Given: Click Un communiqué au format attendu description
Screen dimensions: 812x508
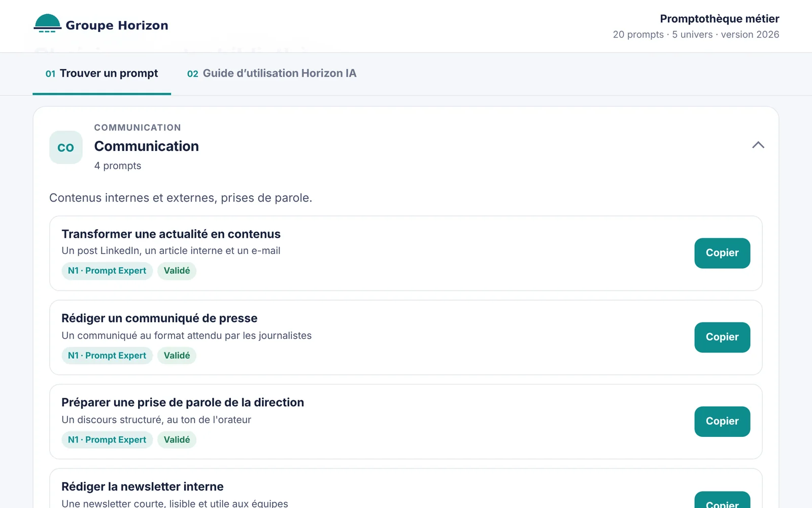Looking at the screenshot, I should click(x=187, y=336).
